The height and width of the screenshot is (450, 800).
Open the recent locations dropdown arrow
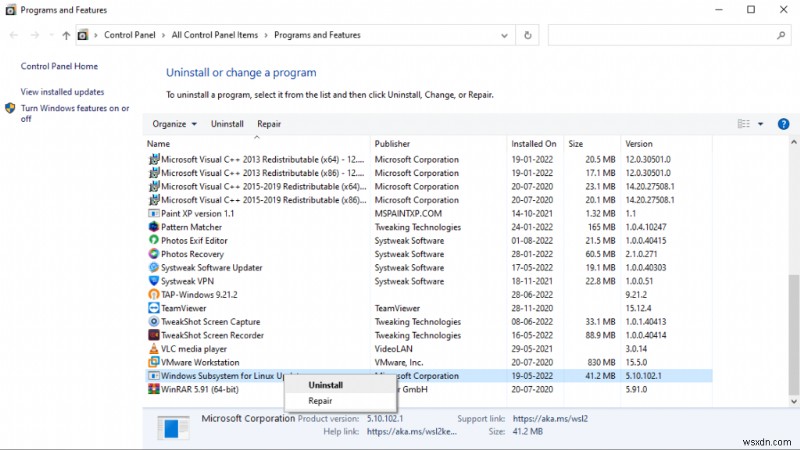tap(51, 35)
